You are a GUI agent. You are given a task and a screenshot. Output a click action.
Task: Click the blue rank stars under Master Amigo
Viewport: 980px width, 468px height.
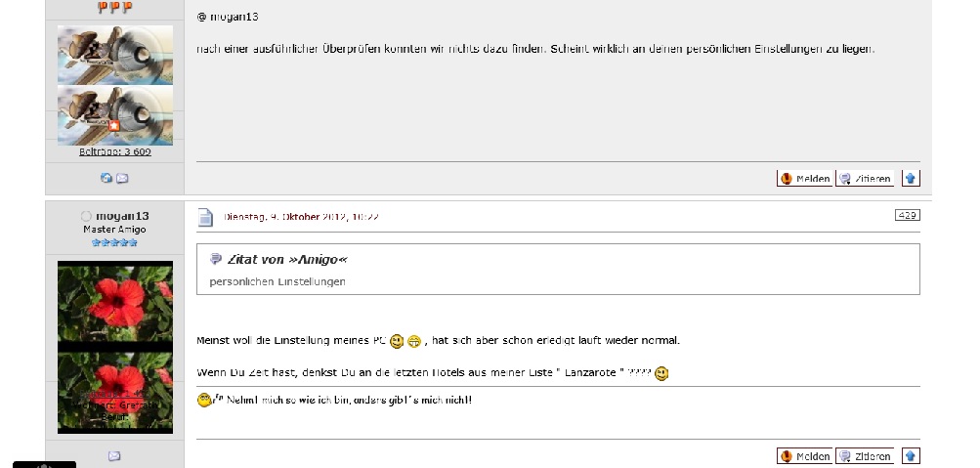114,242
